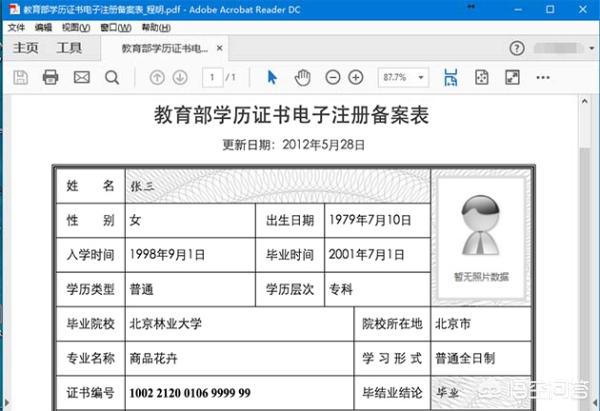Click the school location 北京市

[x=453, y=324]
